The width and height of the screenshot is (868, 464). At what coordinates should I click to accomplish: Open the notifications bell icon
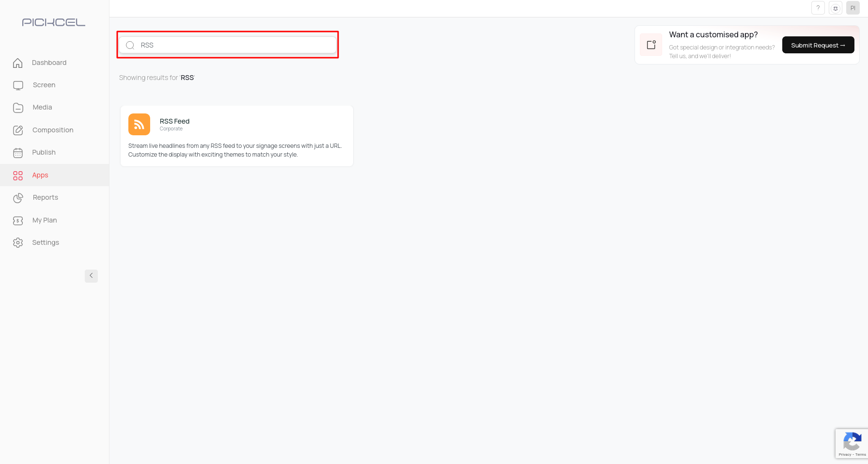[x=836, y=8]
